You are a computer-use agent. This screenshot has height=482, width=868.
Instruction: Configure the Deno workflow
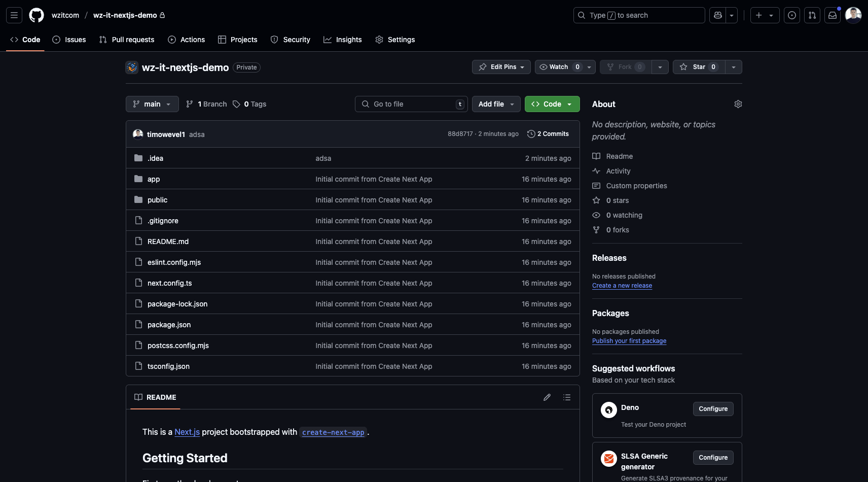[713, 409]
